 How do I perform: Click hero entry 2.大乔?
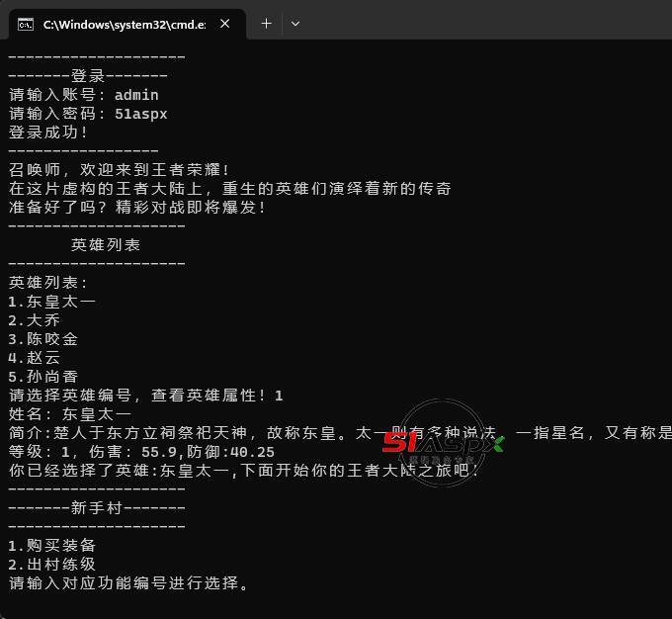point(35,320)
